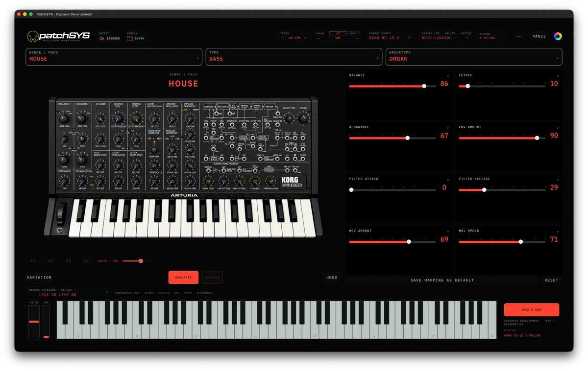Image resolution: width=588 pixels, height=371 pixels.
Task: Open the preset Browser
Action: 109,38
